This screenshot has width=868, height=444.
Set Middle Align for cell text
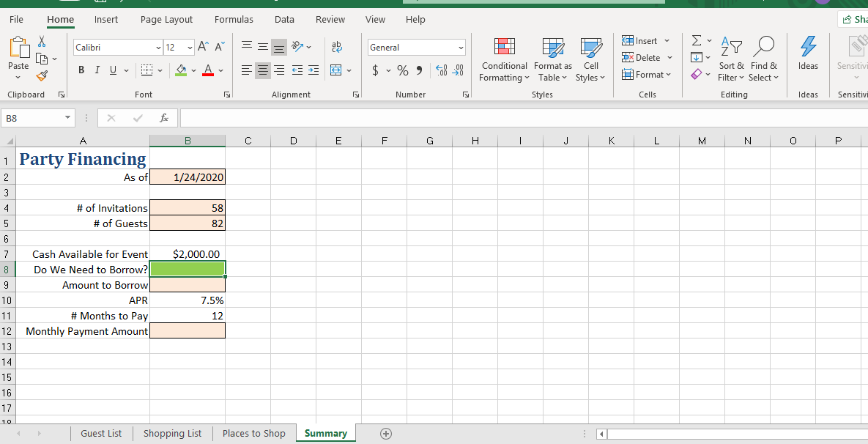(263, 47)
